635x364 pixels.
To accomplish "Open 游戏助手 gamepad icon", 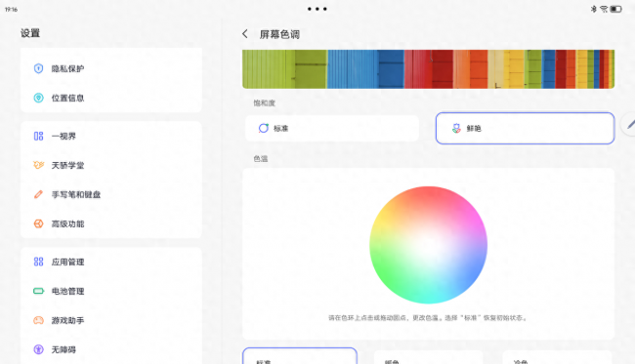I will [x=38, y=320].
